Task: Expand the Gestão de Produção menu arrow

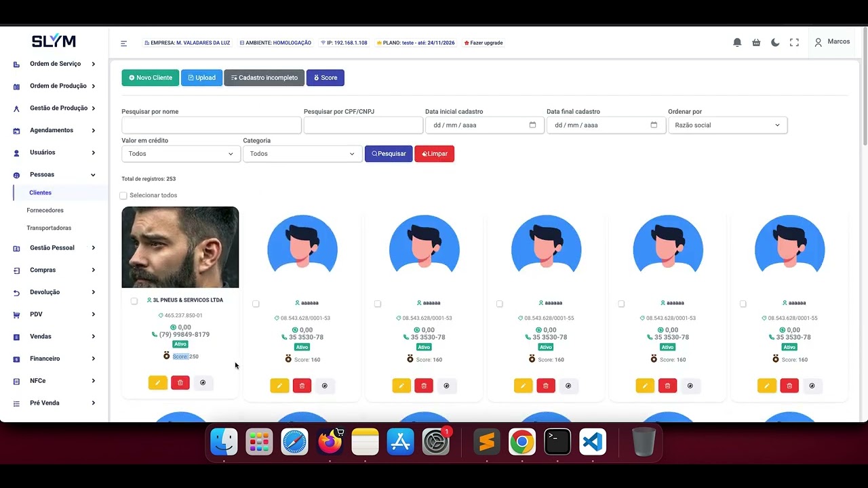Action: (93, 108)
